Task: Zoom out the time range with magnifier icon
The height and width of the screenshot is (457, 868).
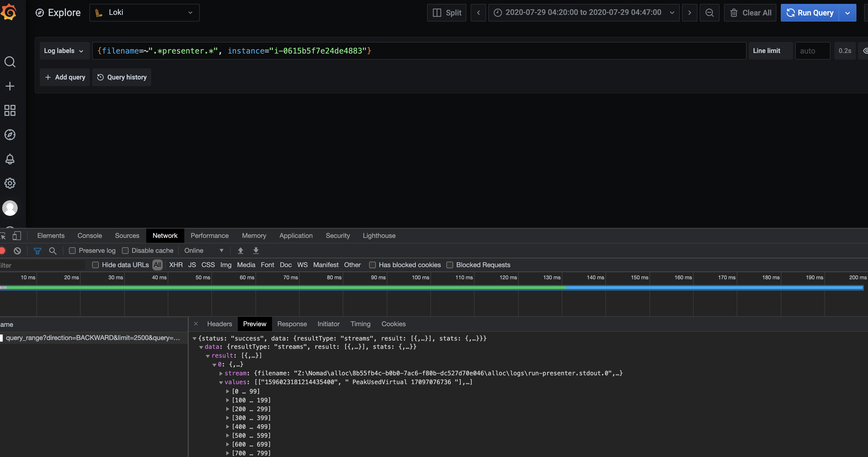Action: 710,12
